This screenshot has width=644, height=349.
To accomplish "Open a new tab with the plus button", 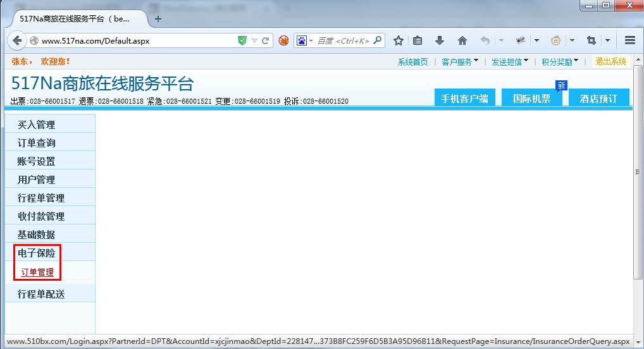I will click(x=158, y=19).
